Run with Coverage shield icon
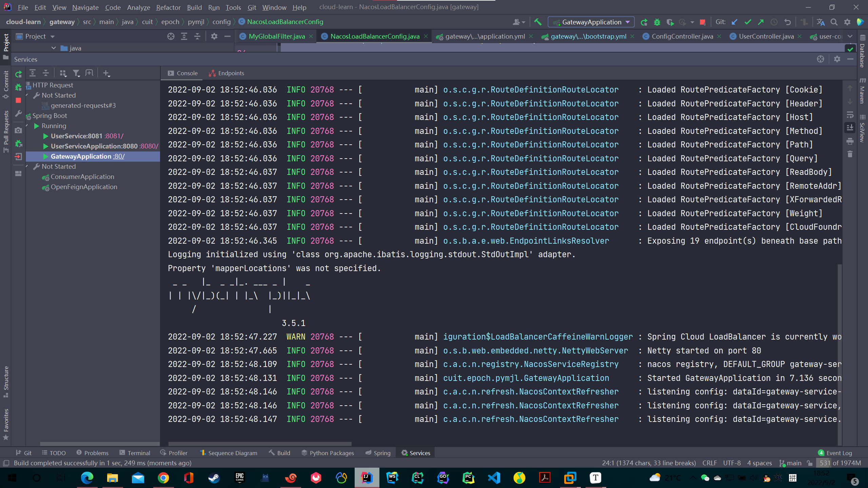Screen dimensions: 868x488 [x=670, y=22]
